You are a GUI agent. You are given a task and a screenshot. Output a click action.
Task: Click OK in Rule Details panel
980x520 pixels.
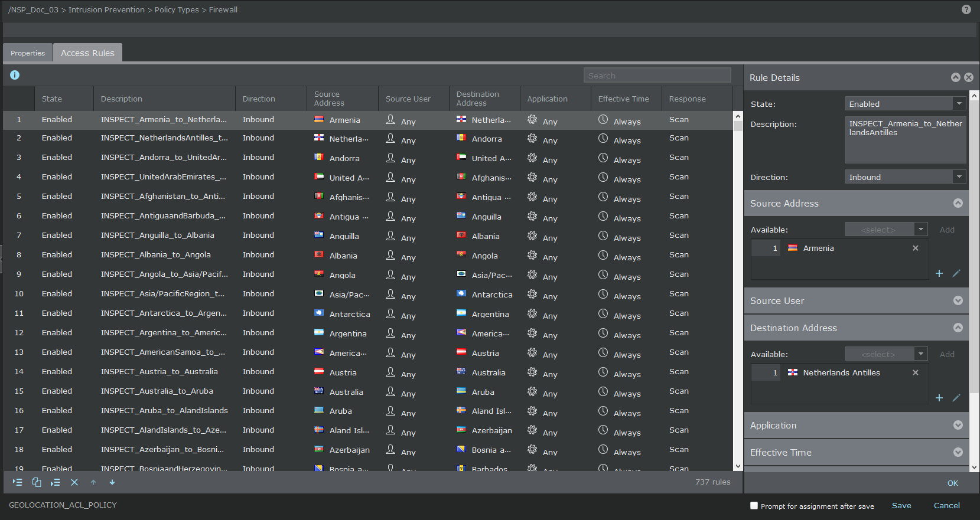953,483
